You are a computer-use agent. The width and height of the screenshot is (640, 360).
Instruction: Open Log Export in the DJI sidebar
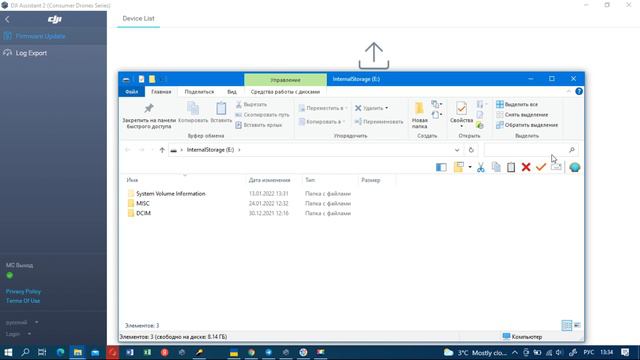click(25, 53)
